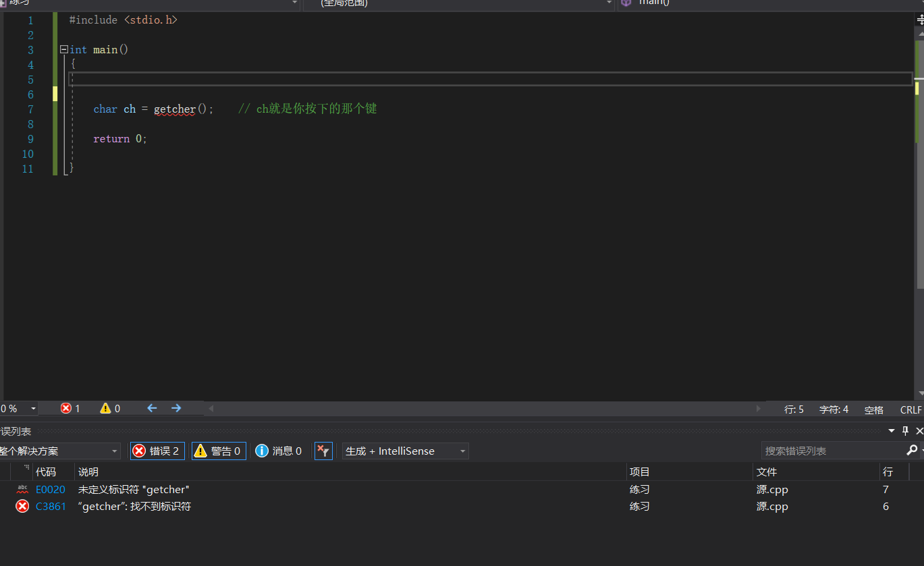Click the magnifier search icon
924x566 pixels.
point(912,450)
